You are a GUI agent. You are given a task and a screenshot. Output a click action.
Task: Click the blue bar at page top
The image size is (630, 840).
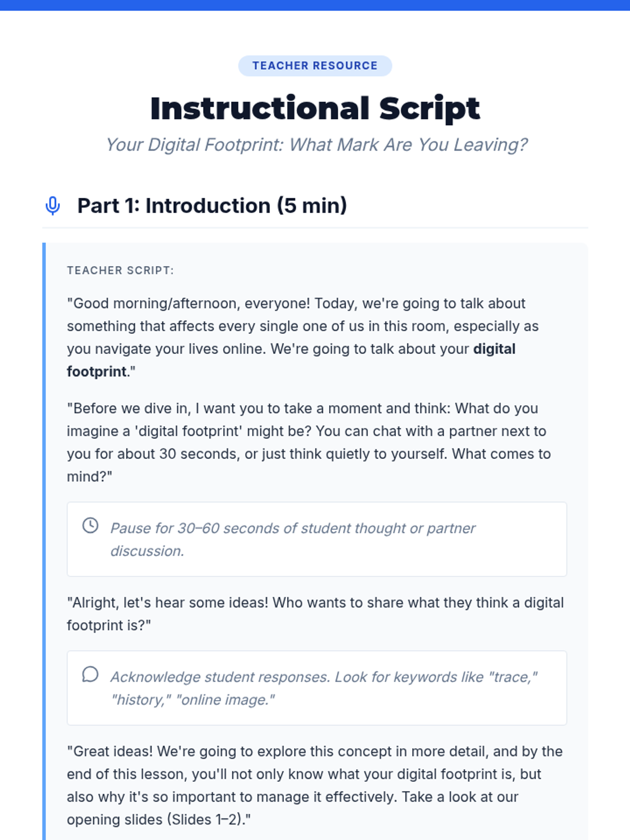[x=315, y=5]
